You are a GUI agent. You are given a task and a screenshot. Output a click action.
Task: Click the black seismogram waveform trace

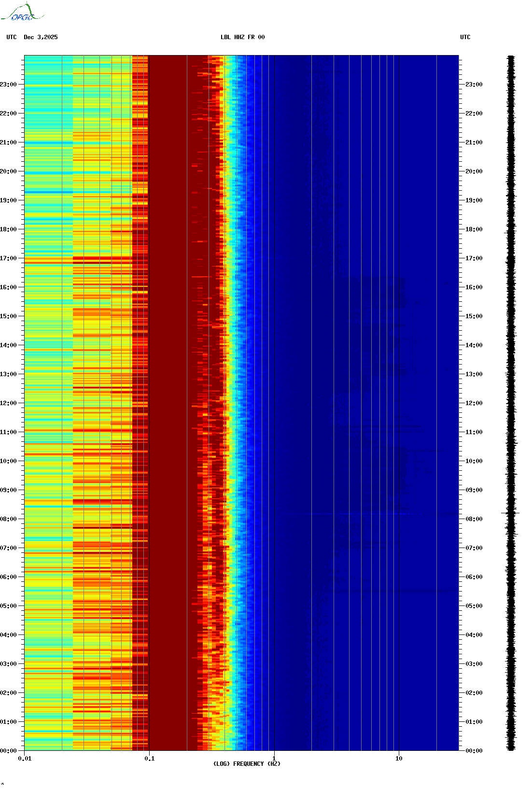[x=511, y=403]
